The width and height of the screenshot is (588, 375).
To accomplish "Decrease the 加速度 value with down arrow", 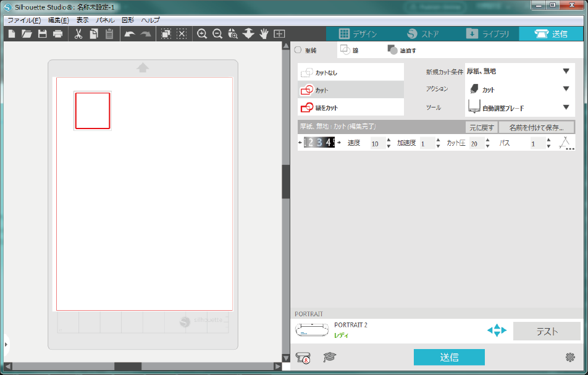I will pyautogui.click(x=438, y=146).
